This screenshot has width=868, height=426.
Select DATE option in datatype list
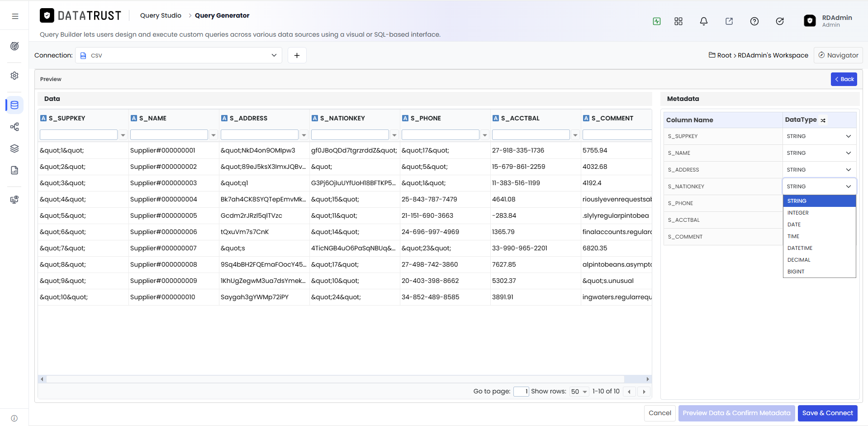pos(820,225)
